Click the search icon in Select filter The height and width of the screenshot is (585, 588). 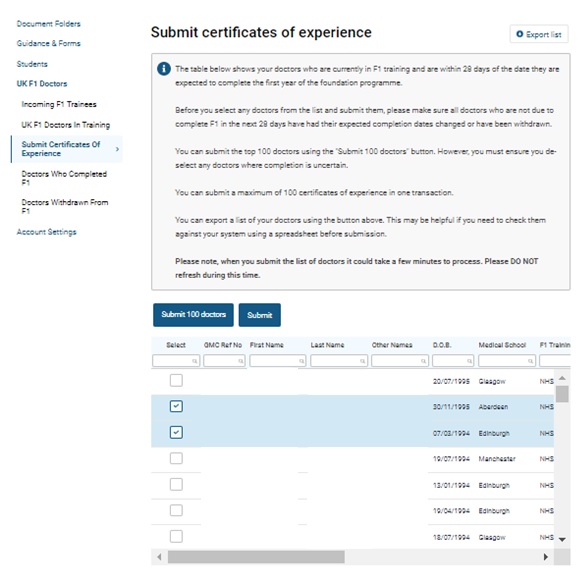195,361
